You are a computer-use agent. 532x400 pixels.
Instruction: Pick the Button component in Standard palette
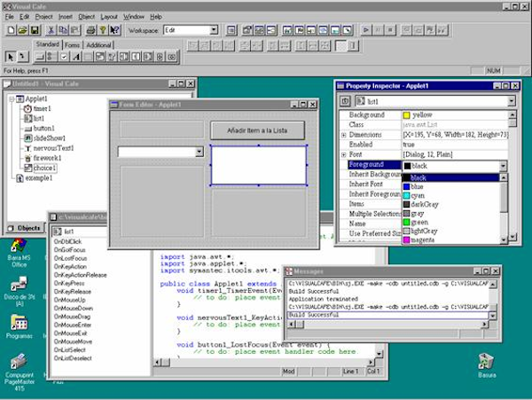pyautogui.click(x=40, y=57)
